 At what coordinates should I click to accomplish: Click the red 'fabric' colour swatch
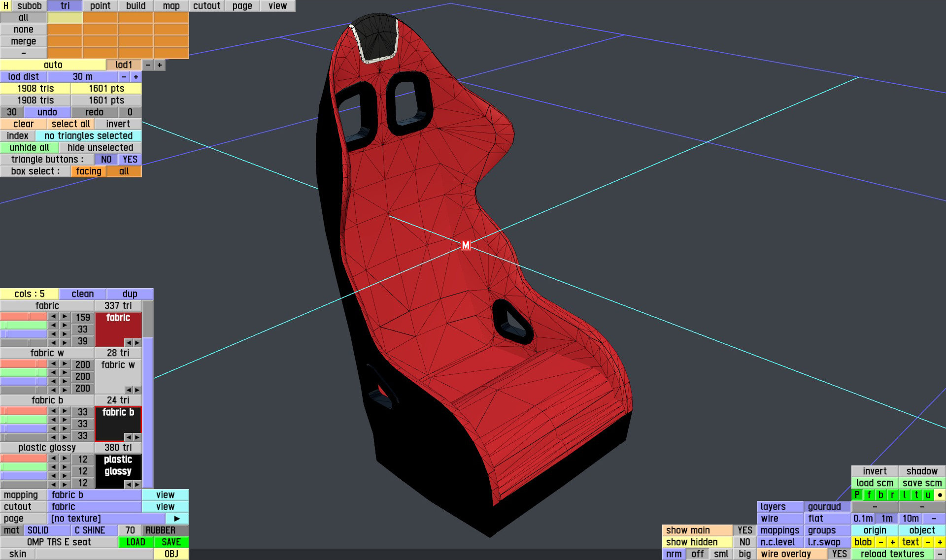[118, 329]
